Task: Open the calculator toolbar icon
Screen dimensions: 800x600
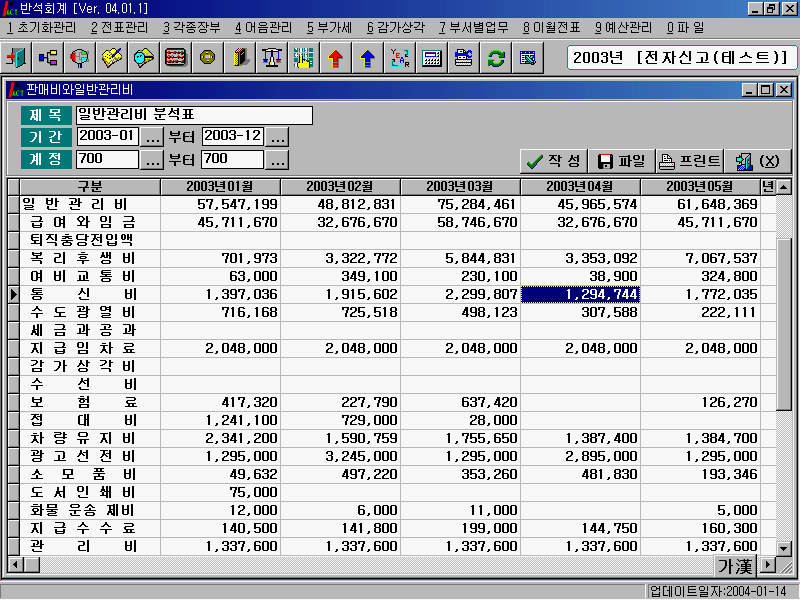Action: [432, 58]
